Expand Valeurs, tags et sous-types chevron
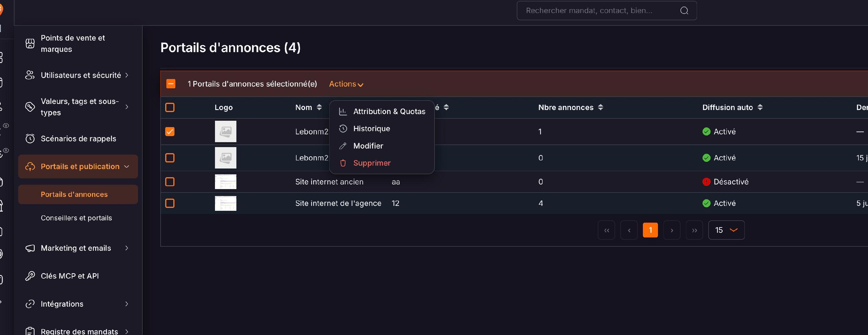Image resolution: width=868 pixels, height=335 pixels. click(127, 107)
